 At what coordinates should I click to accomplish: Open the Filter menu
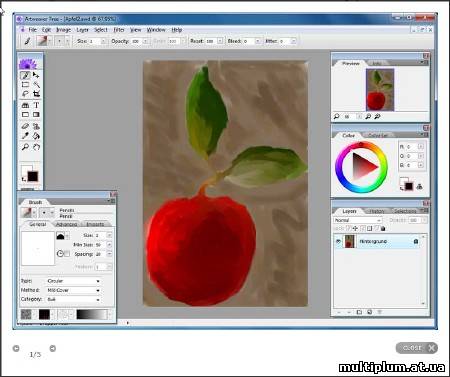pyautogui.click(x=119, y=30)
